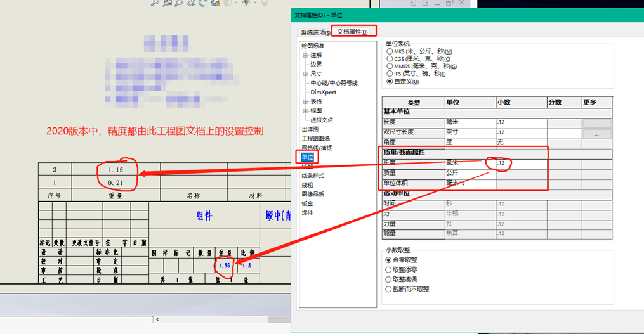Click the more button for 双尺寸长度 row

point(597,133)
